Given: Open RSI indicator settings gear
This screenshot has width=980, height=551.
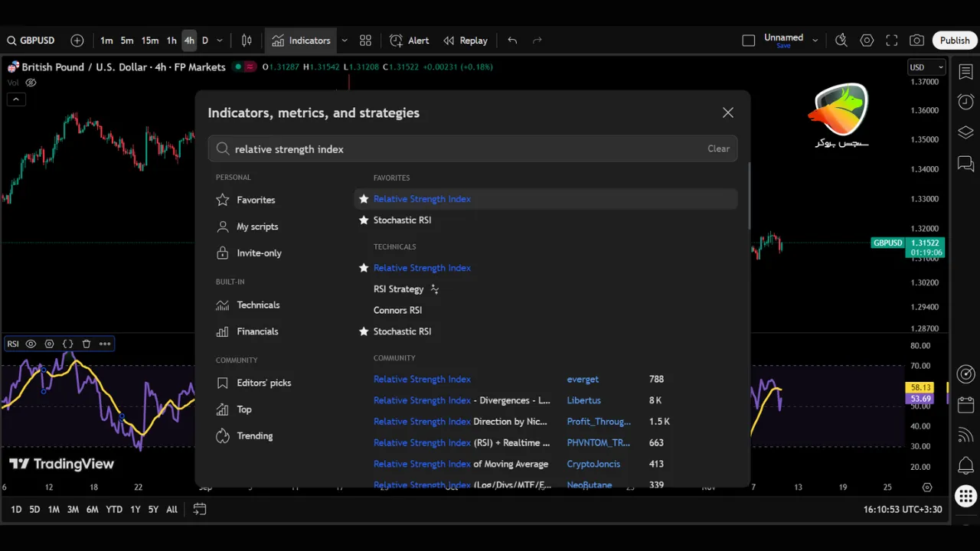Looking at the screenshot, I should [x=50, y=344].
